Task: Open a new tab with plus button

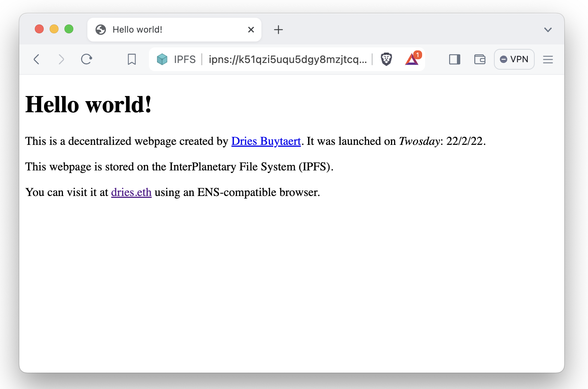Action: tap(278, 30)
